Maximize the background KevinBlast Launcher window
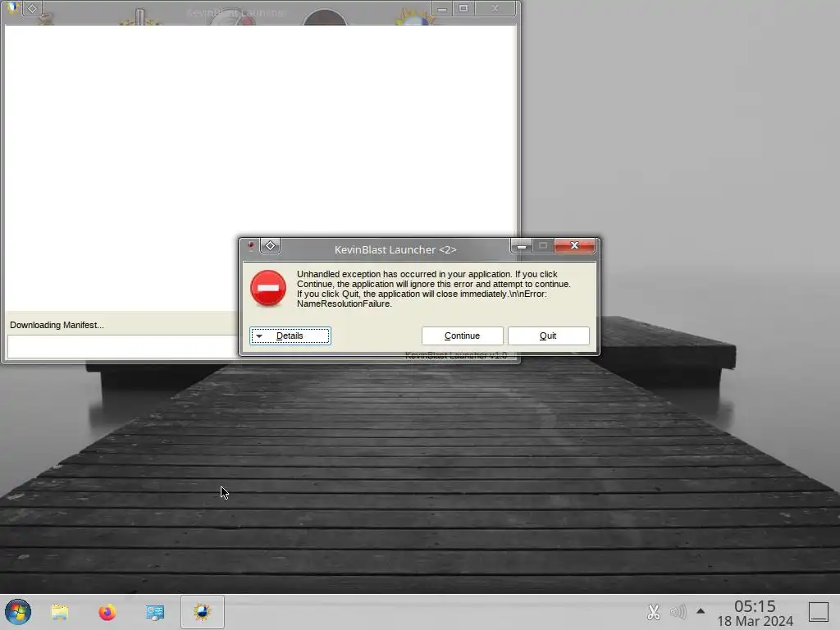Viewport: 840px width, 630px height. [x=463, y=8]
